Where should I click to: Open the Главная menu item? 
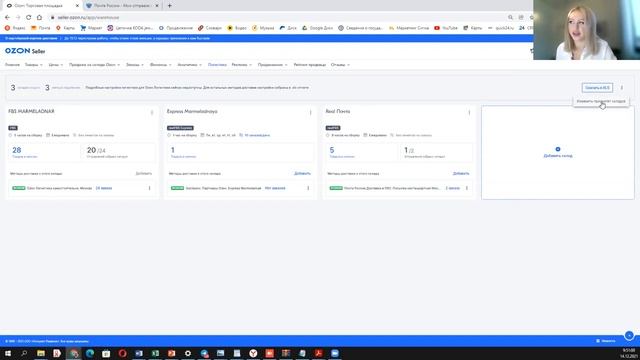(x=12, y=65)
